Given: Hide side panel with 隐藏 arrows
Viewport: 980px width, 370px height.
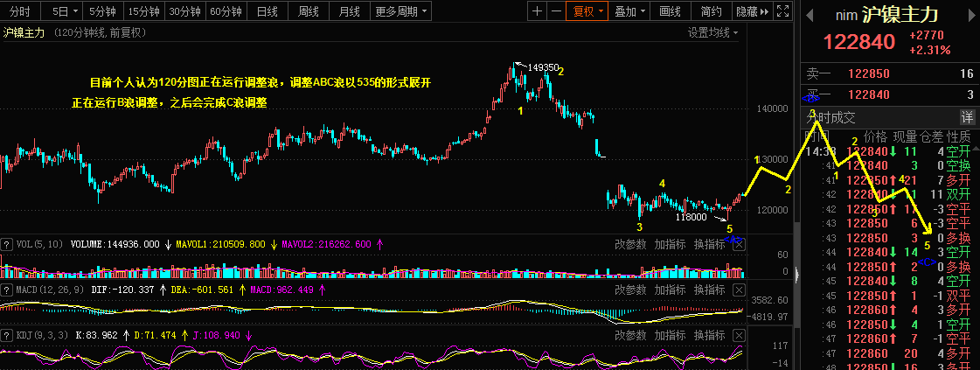Looking at the screenshot, I should pos(753,10).
